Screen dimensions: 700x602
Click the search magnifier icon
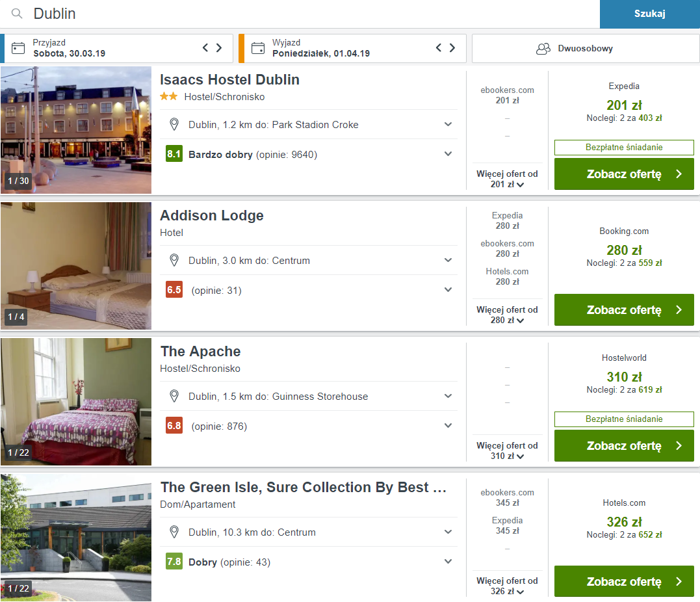17,14
